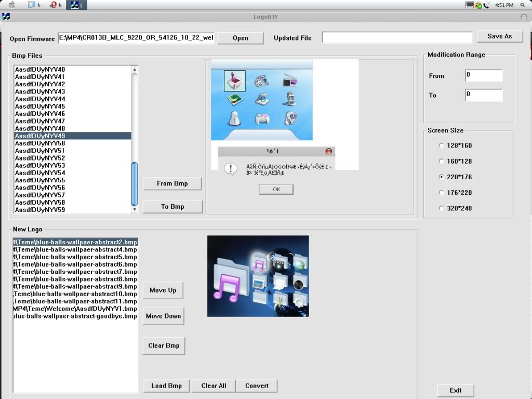Select the 320*240 screen size option
The width and height of the screenshot is (532, 399).
pyautogui.click(x=442, y=208)
